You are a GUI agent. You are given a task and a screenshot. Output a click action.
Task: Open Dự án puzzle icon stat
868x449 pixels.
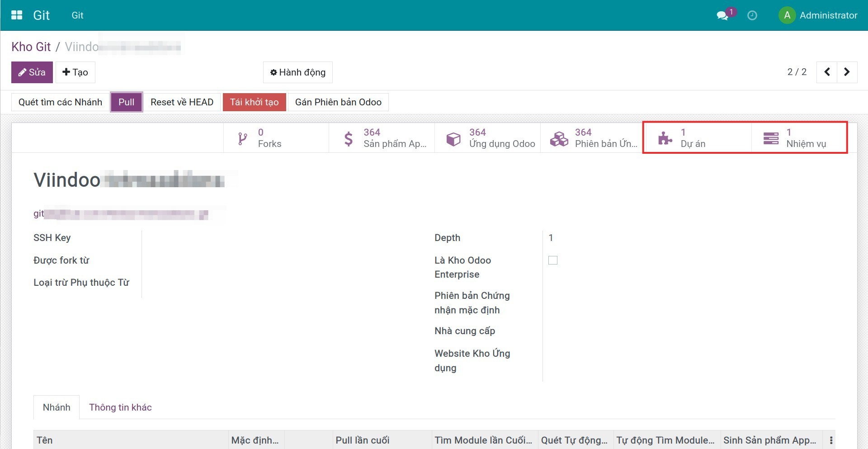(696, 138)
